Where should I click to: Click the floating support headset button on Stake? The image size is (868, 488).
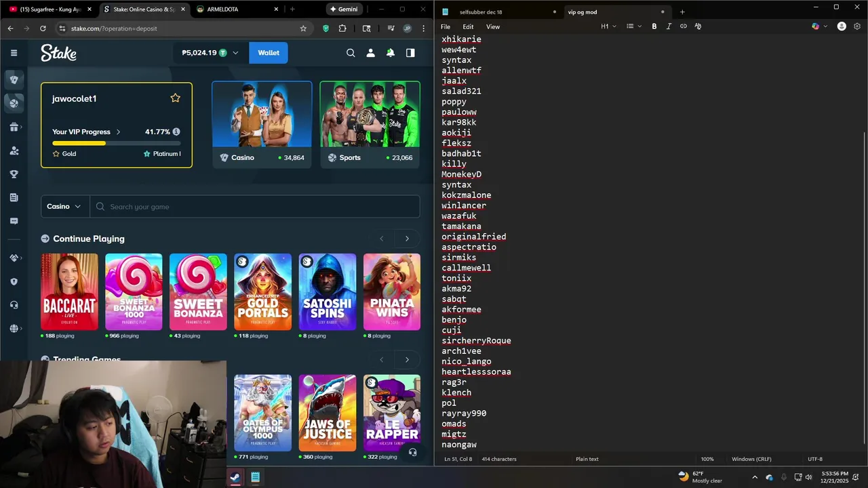point(412,452)
